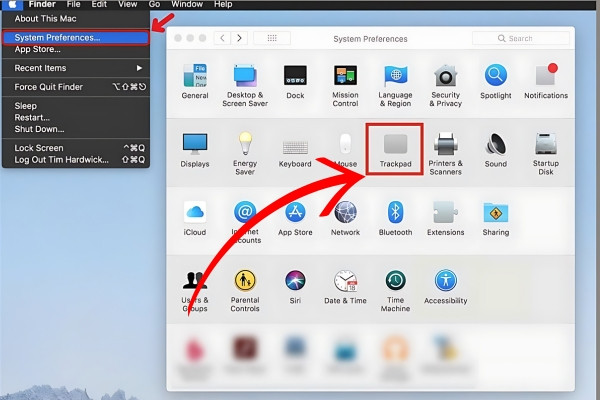Open Time Machine preferences
Viewport: 600px width, 400px height.
pyautogui.click(x=395, y=291)
